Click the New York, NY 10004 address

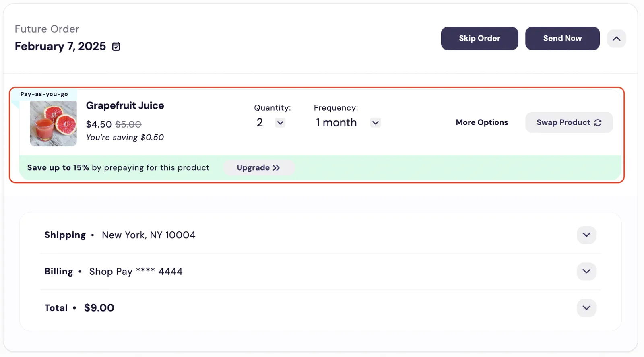click(149, 235)
